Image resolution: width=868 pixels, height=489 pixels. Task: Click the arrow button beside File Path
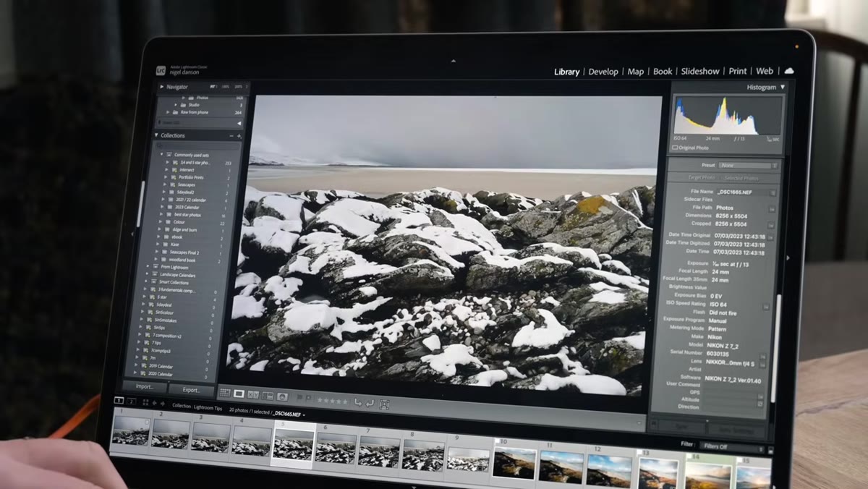(771, 208)
